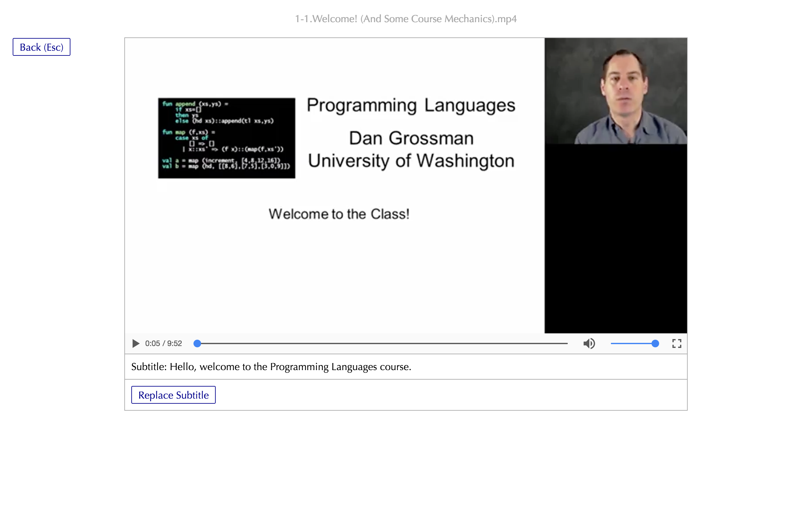
Task: Click the Back (Esc) button
Action: coord(41,47)
